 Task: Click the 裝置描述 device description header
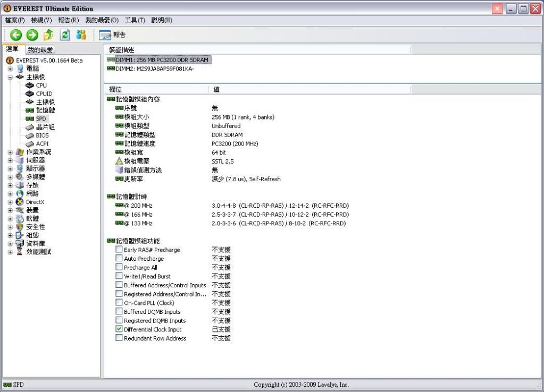tap(258, 50)
